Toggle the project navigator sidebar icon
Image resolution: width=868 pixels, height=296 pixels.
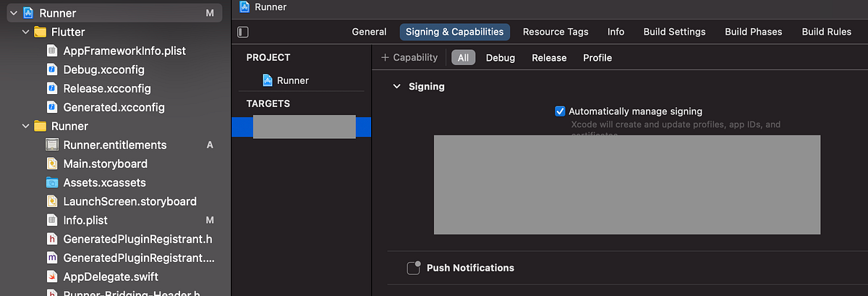point(243,32)
